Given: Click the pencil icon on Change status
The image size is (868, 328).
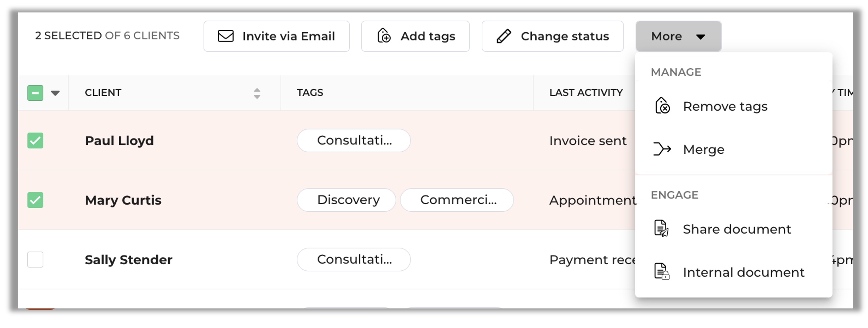Looking at the screenshot, I should [x=504, y=36].
